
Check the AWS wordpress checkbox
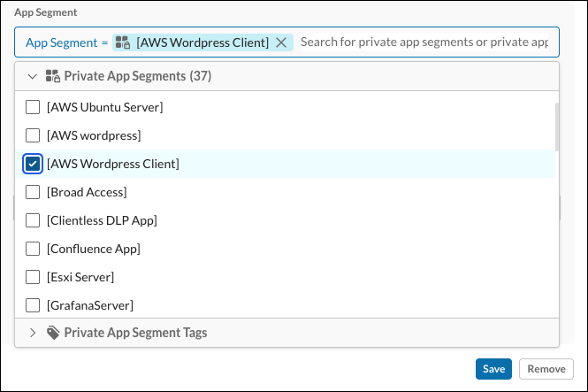33,135
